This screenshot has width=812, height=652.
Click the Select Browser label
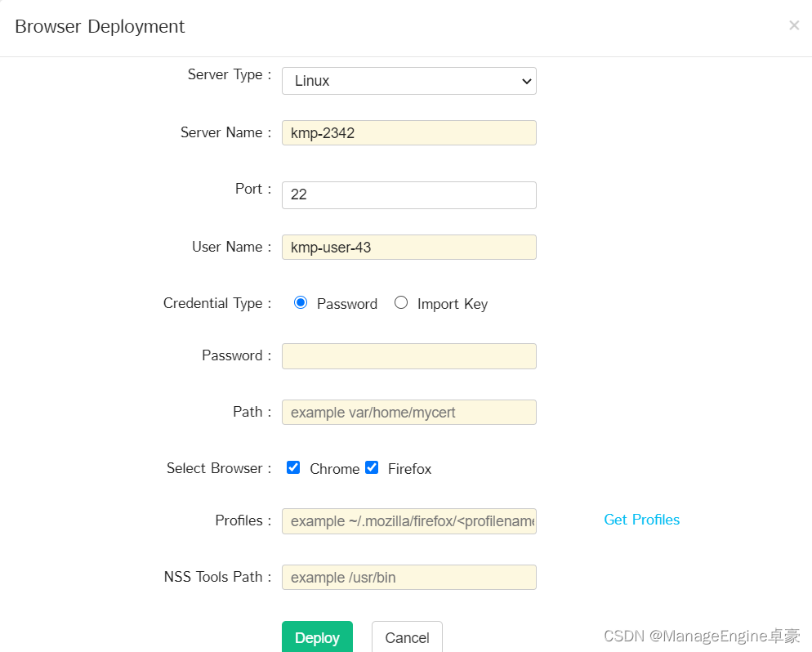coord(219,468)
